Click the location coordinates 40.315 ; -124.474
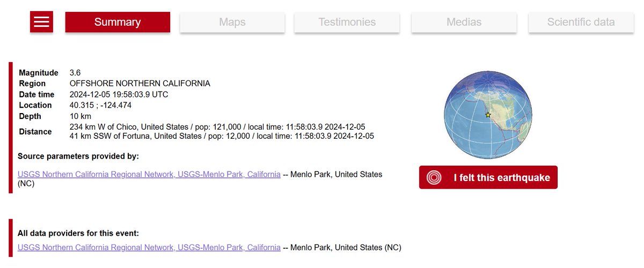 click(101, 105)
